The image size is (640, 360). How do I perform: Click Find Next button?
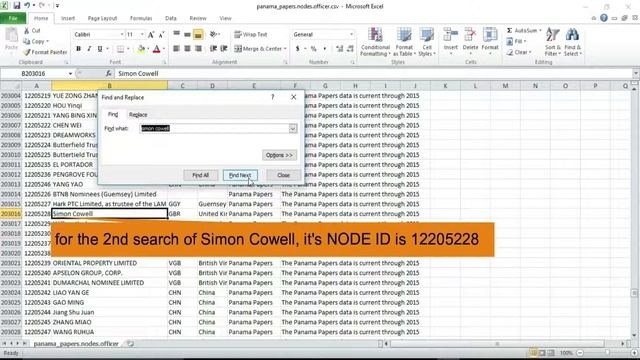[x=240, y=175]
